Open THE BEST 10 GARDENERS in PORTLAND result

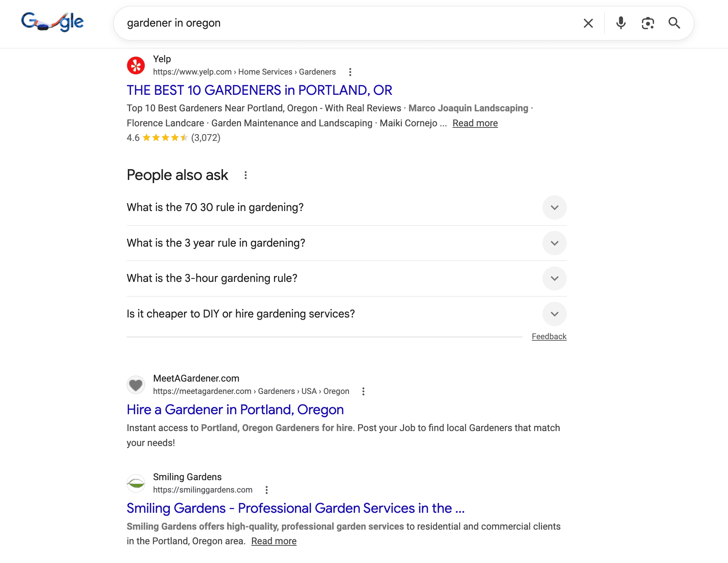tap(259, 90)
